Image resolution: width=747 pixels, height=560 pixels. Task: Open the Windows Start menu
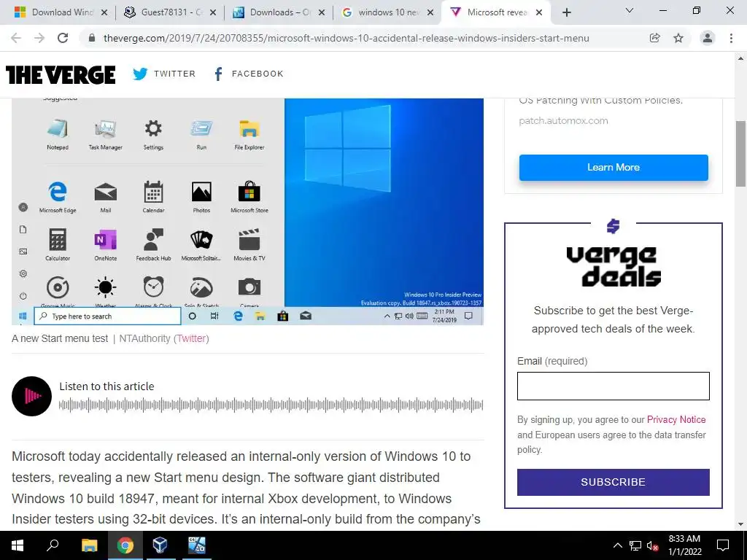[x=18, y=545]
